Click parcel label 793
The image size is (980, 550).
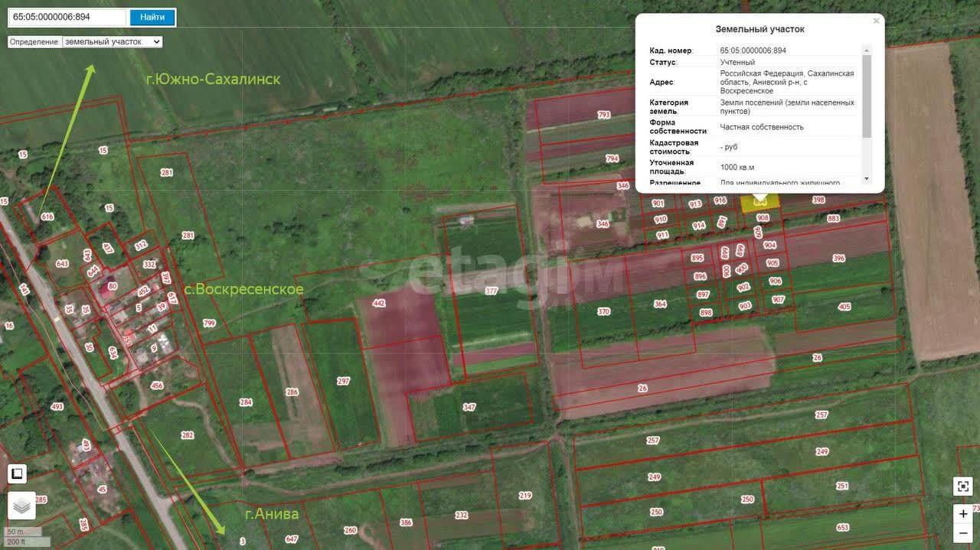pos(603,116)
